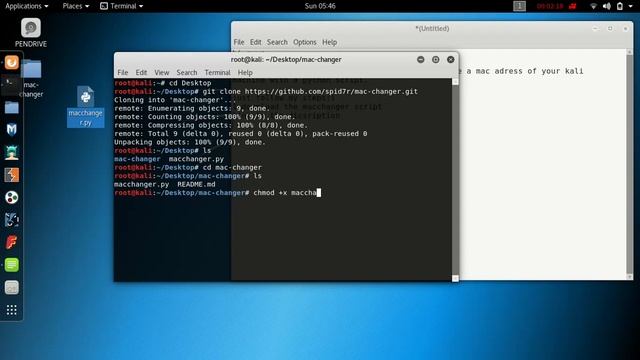Image resolution: width=640 pixels, height=360 pixels.
Task: Open the Firefox icon in the dock
Action: 11,63
